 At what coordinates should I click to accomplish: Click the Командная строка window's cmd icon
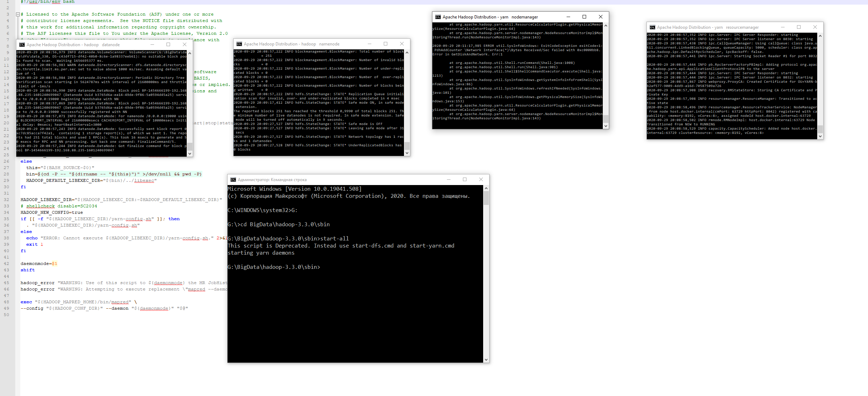pos(233,180)
